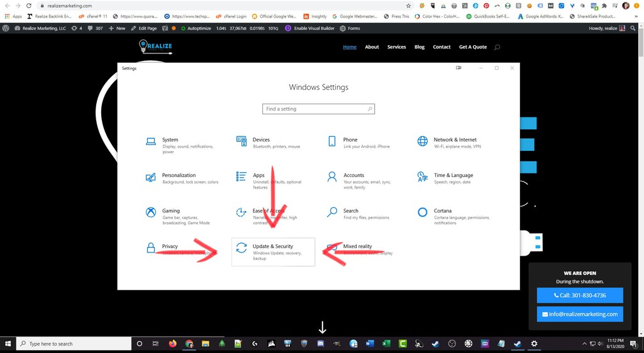Click the Realize logo
The width and height of the screenshot is (644, 353).
(155, 46)
